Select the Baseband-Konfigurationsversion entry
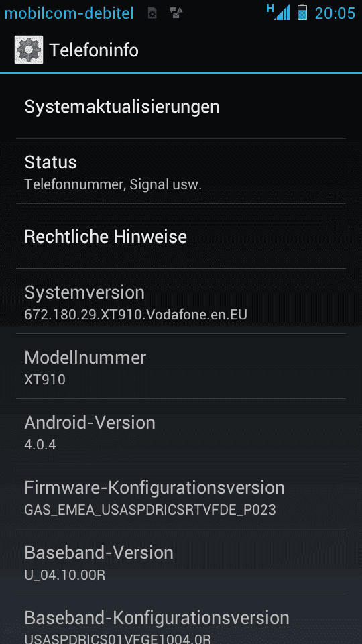The image size is (362, 644). point(181,619)
